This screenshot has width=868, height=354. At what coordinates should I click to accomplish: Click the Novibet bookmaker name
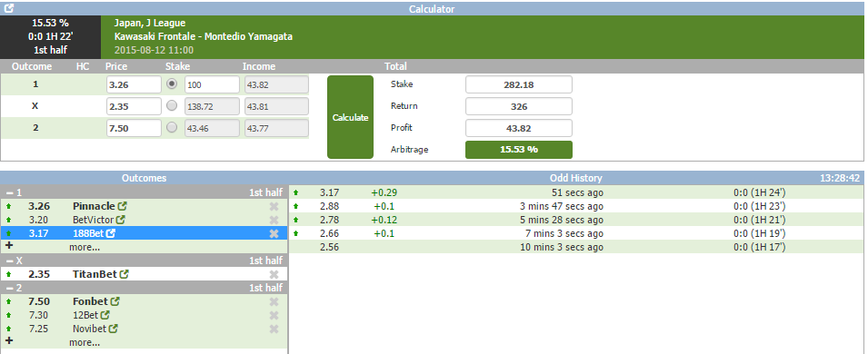click(x=89, y=329)
